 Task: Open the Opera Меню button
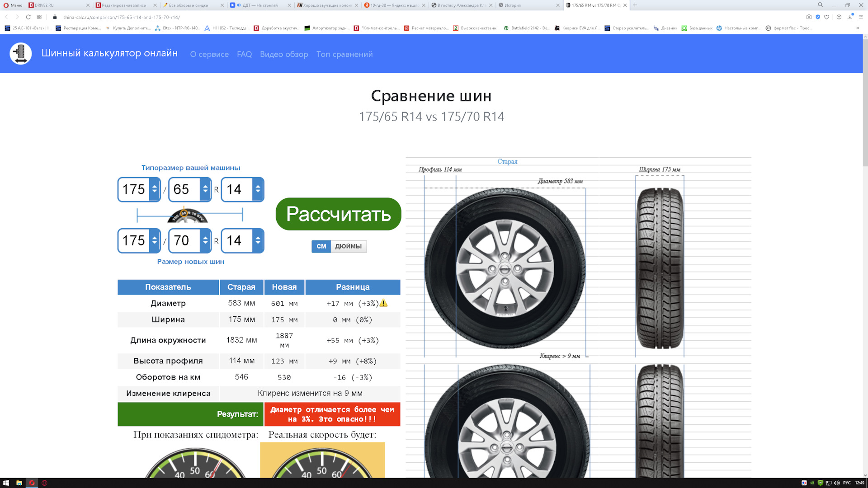[13, 5]
